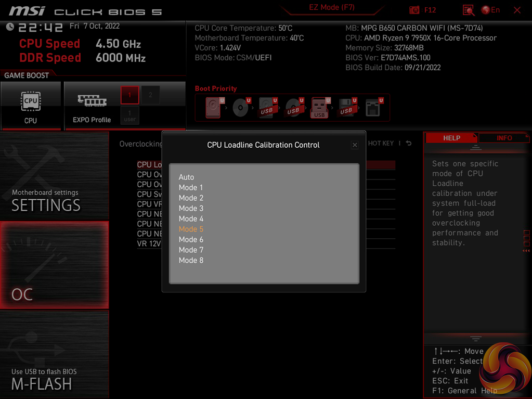The height and width of the screenshot is (399, 532).
Task: Switch to EZ Mode (F7)
Action: (x=331, y=7)
